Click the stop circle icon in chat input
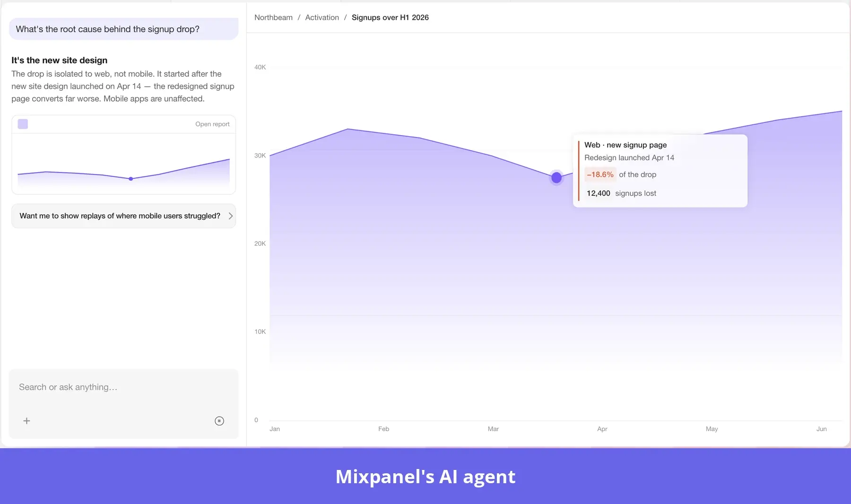This screenshot has width=851, height=504. point(219,421)
